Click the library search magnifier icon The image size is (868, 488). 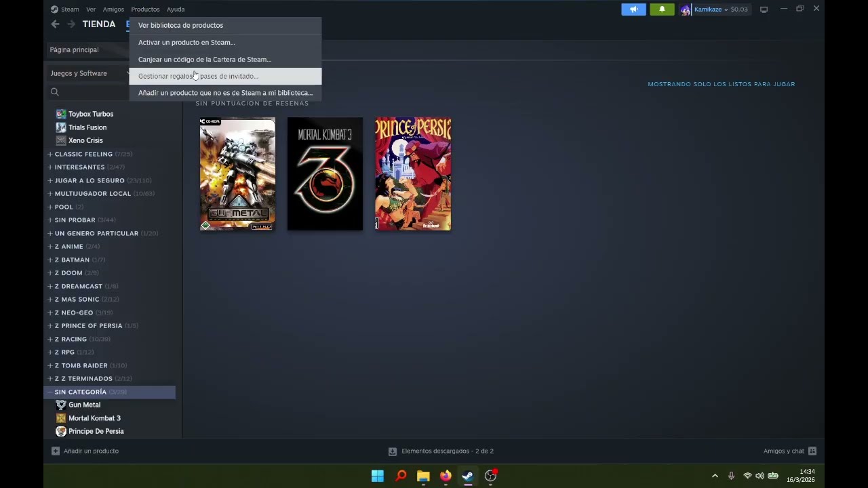click(x=55, y=92)
